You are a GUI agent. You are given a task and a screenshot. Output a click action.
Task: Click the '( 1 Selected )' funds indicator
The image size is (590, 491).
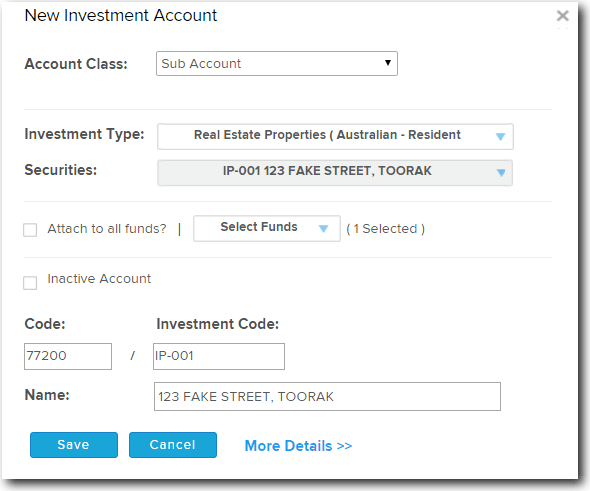point(385,229)
